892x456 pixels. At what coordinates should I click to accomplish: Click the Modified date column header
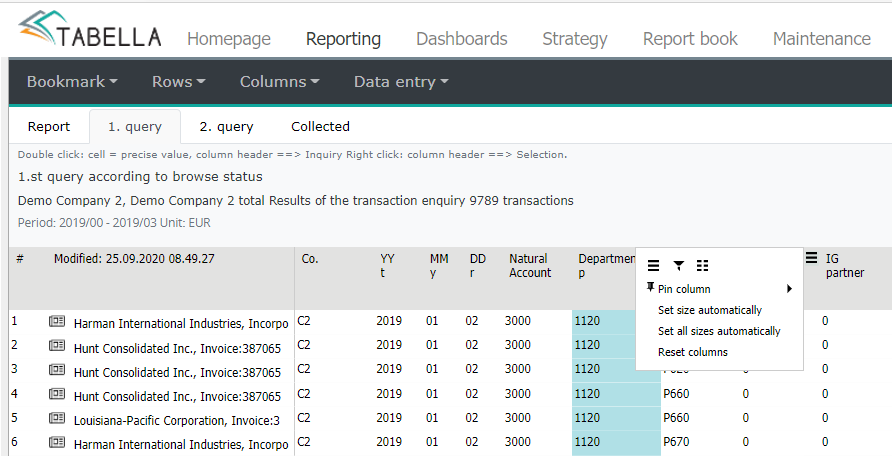(134, 259)
